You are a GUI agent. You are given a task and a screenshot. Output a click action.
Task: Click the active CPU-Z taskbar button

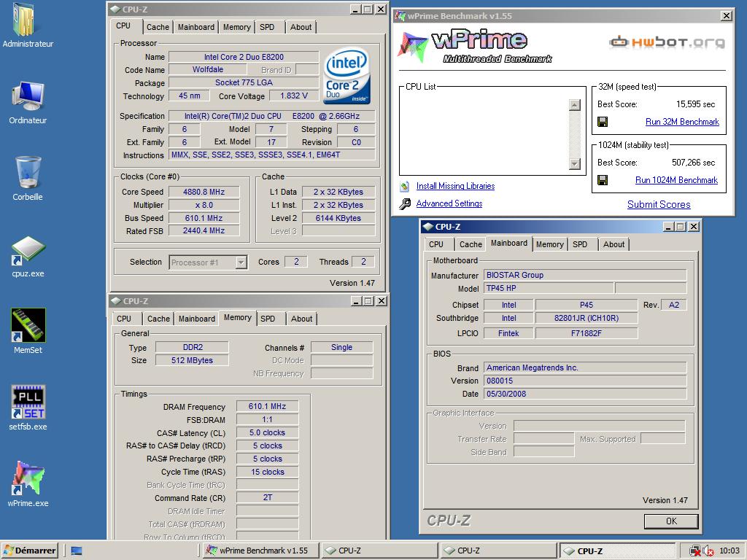(617, 551)
